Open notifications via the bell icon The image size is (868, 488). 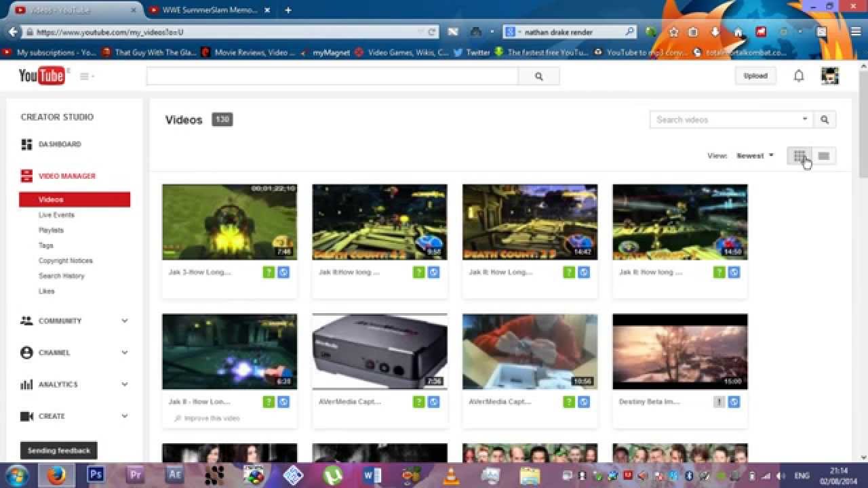pyautogui.click(x=799, y=75)
